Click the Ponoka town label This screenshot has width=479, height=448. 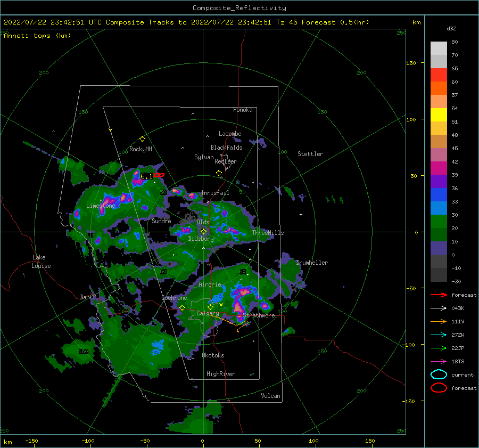(243, 110)
